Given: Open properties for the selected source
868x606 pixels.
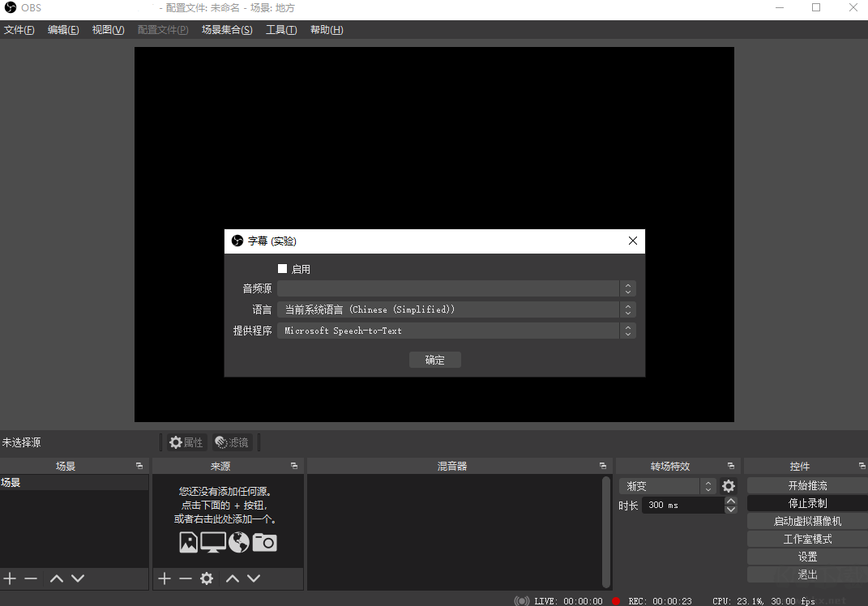Looking at the screenshot, I should pos(185,442).
